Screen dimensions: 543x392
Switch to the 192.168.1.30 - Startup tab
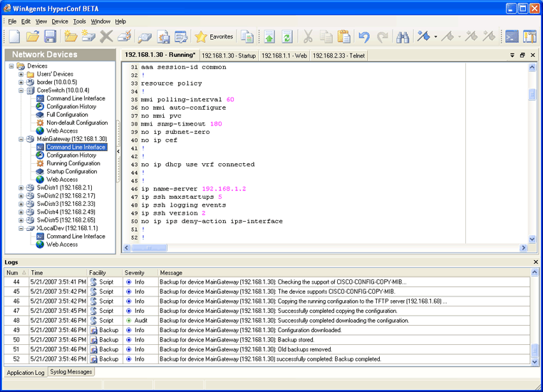pyautogui.click(x=229, y=56)
